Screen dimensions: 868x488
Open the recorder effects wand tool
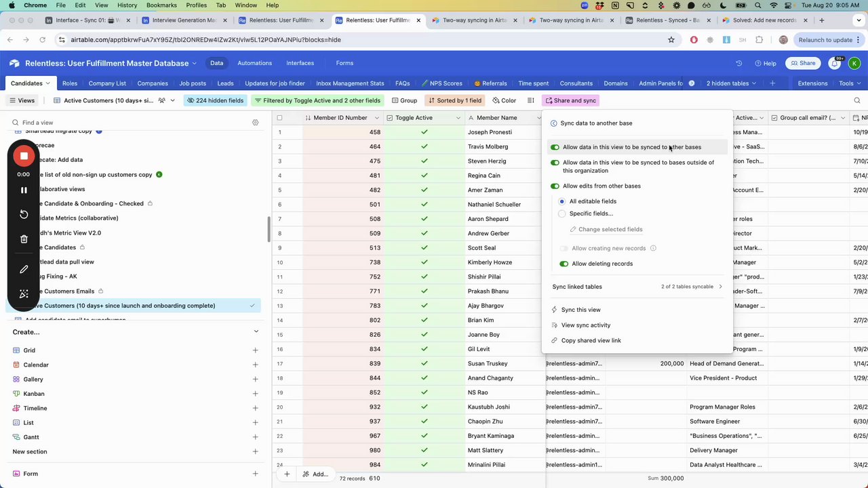[24, 293]
